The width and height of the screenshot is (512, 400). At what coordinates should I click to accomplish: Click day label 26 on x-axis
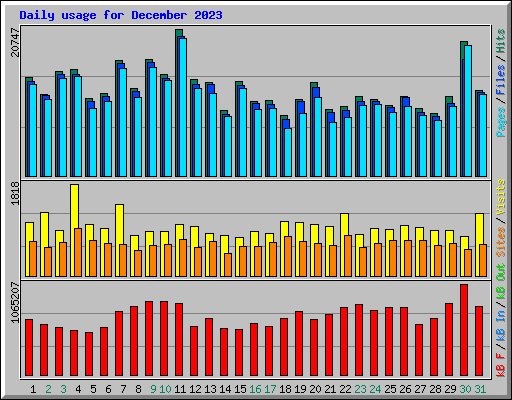(x=405, y=389)
